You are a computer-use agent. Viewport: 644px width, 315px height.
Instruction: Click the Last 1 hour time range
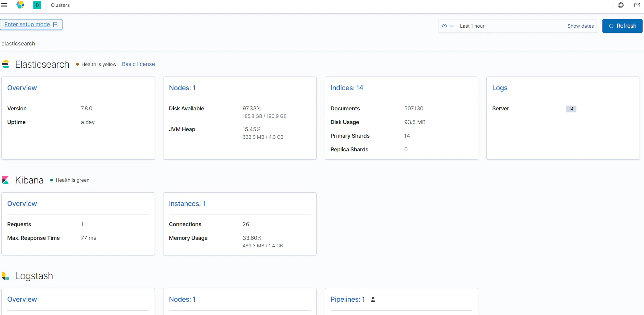click(x=472, y=26)
